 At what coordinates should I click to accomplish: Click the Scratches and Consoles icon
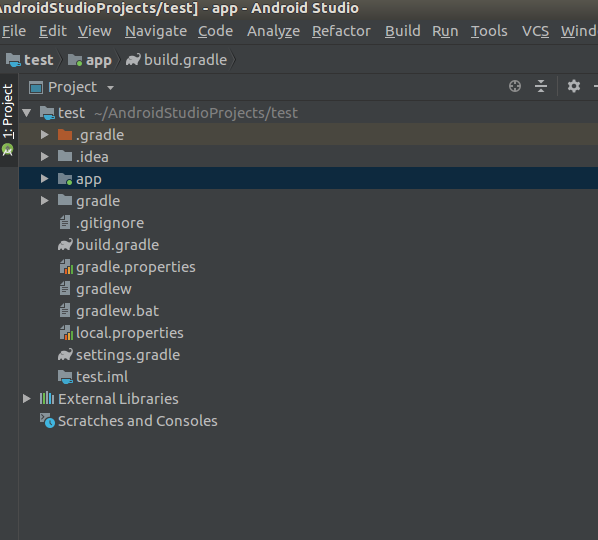tap(47, 421)
